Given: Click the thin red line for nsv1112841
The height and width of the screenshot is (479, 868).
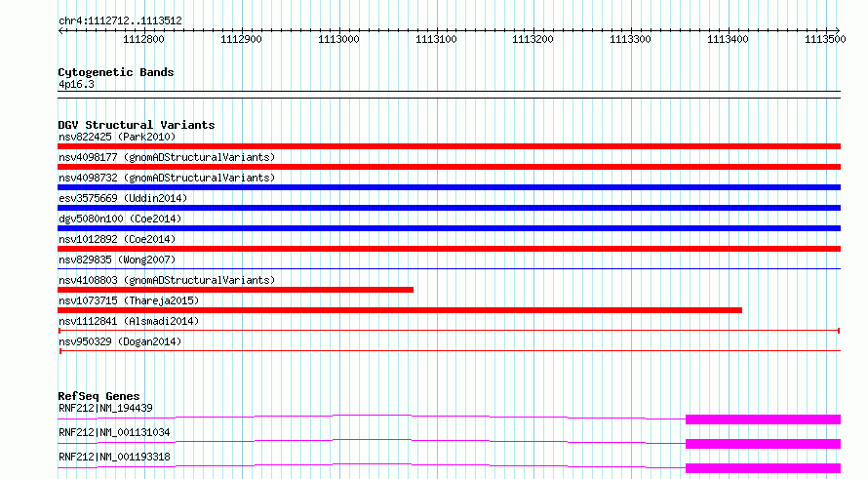Looking at the screenshot, I should point(449,331).
